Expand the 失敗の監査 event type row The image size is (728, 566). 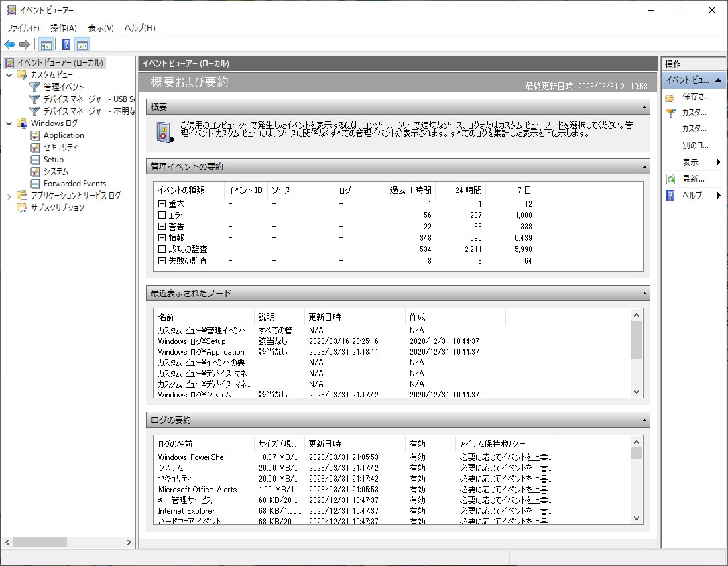(x=162, y=260)
